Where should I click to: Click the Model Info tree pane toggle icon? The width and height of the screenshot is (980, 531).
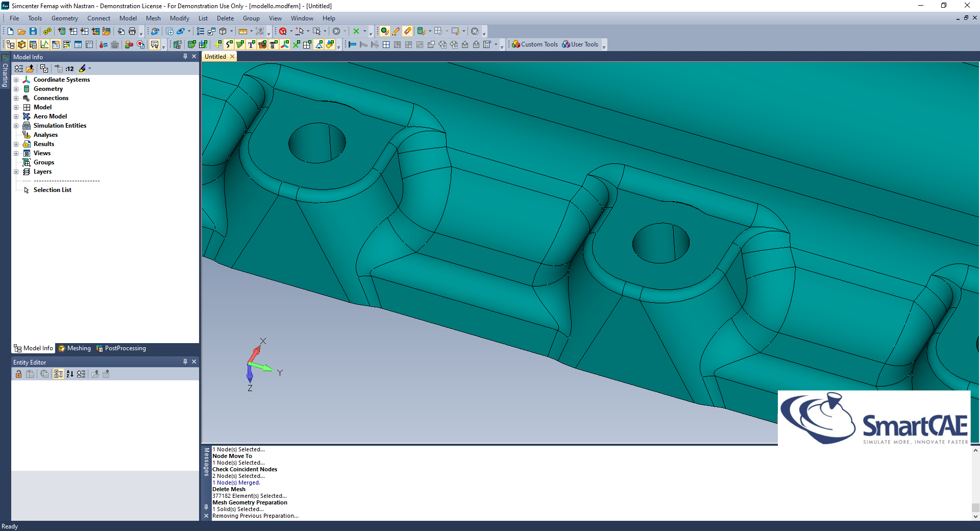point(10,44)
